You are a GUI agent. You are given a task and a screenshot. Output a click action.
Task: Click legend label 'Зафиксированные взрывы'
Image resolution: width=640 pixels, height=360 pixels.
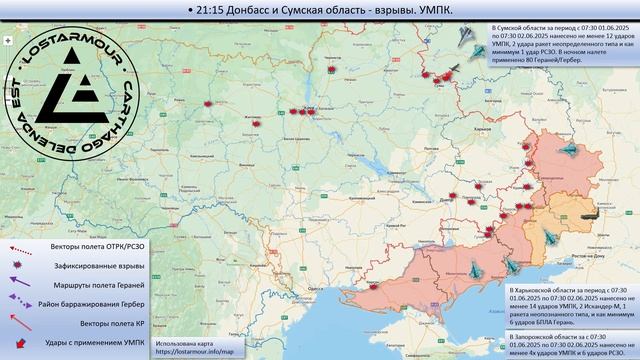tap(99, 266)
